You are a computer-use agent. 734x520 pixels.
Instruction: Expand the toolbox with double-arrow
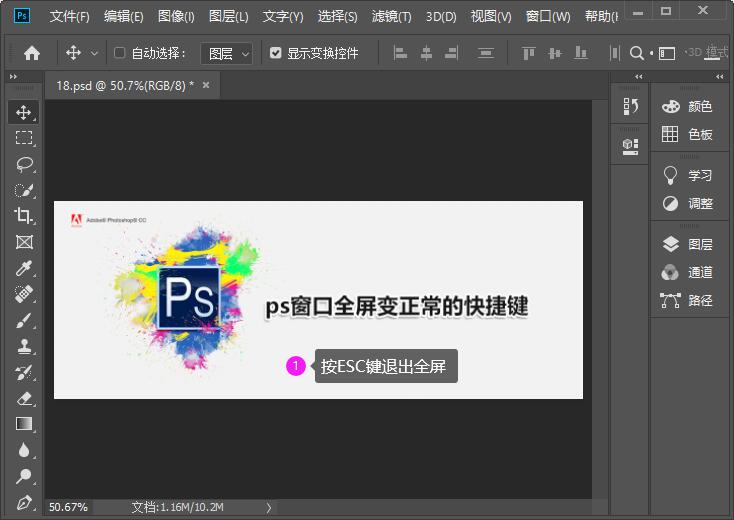click(13, 76)
